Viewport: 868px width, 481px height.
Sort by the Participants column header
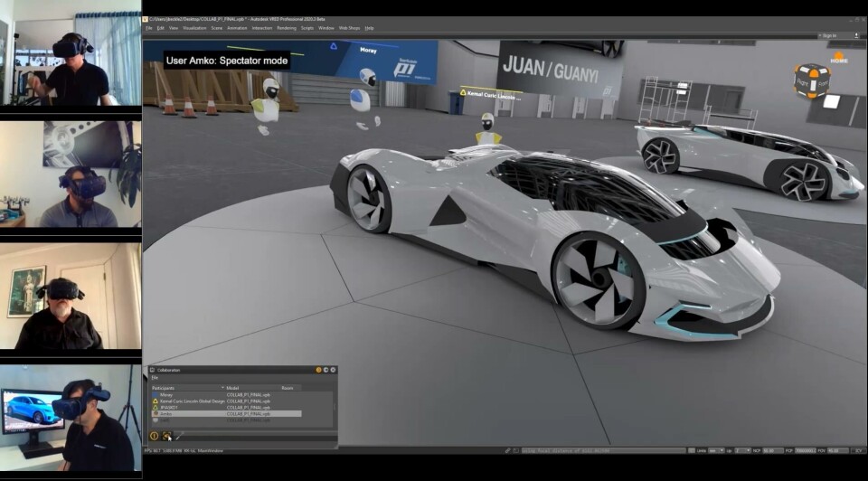[187, 388]
